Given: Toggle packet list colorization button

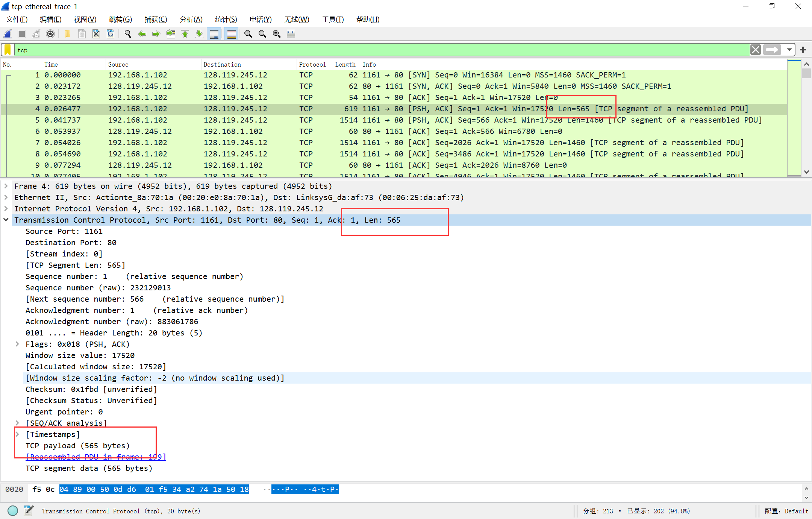Looking at the screenshot, I should tap(232, 34).
